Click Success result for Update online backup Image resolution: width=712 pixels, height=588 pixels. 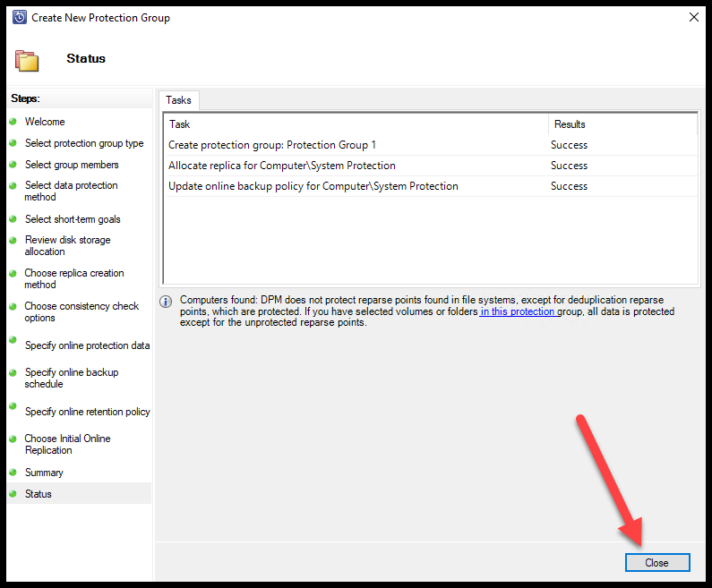tap(569, 186)
